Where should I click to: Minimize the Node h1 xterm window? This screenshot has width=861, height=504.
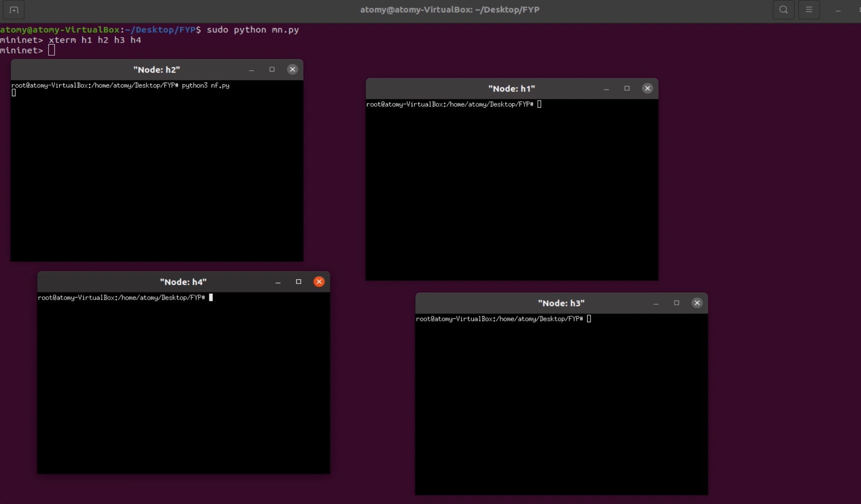(x=606, y=89)
